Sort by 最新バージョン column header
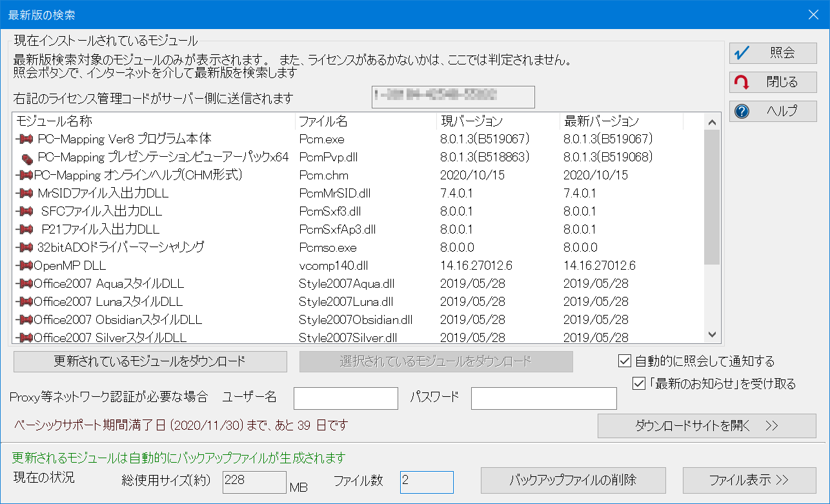This screenshot has width=830, height=504. pyautogui.click(x=621, y=121)
